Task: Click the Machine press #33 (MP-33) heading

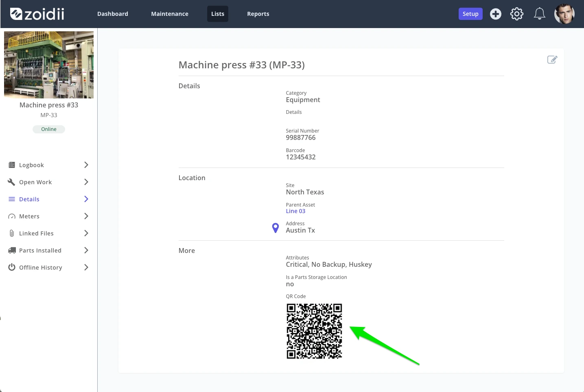Action: pos(242,65)
